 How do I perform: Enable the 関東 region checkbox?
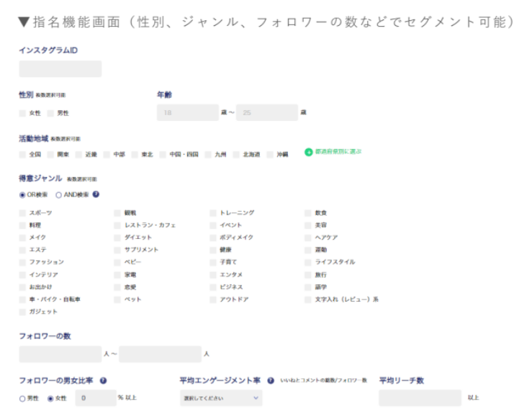50,155
